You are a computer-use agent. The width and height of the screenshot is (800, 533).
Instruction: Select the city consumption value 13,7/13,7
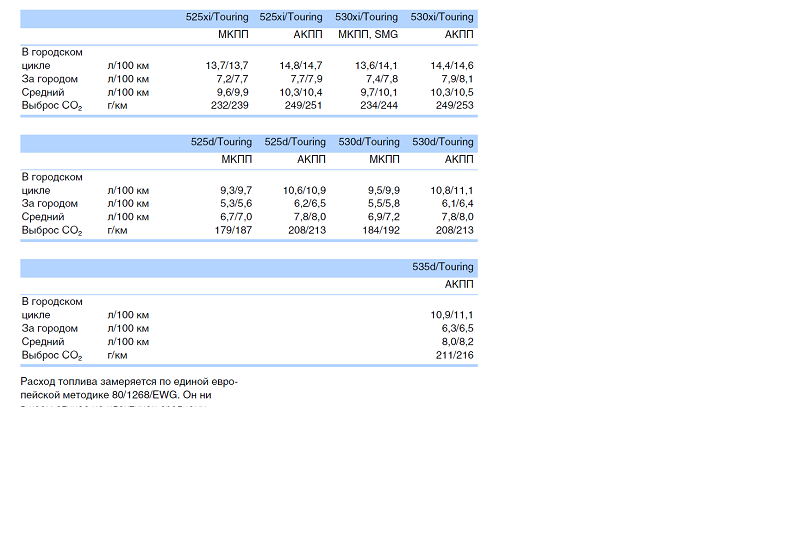227,66
